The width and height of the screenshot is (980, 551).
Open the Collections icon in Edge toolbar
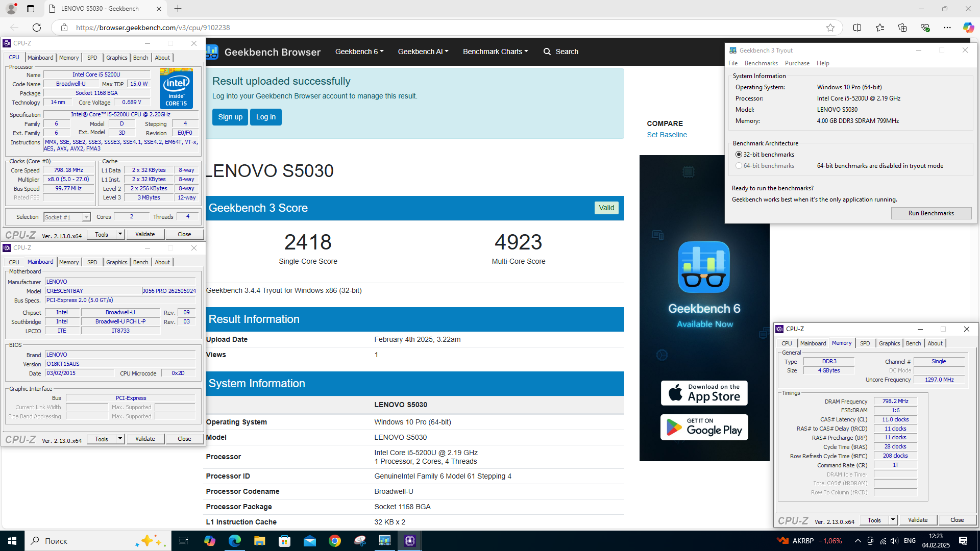(x=902, y=28)
